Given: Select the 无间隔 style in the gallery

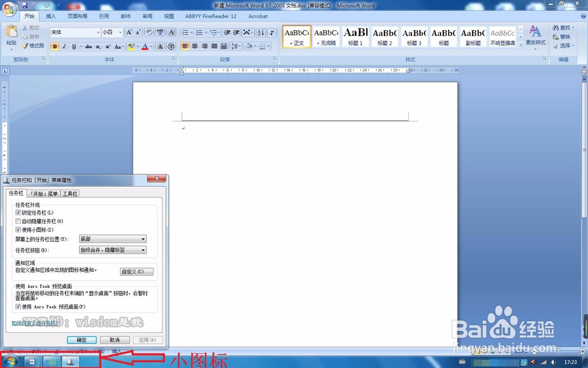Looking at the screenshot, I should tap(326, 37).
